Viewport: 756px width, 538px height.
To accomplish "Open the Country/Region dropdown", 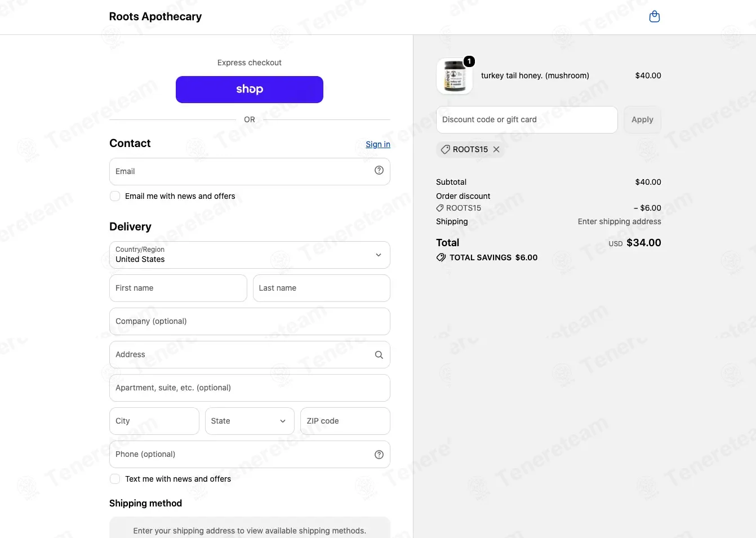I will 250,255.
